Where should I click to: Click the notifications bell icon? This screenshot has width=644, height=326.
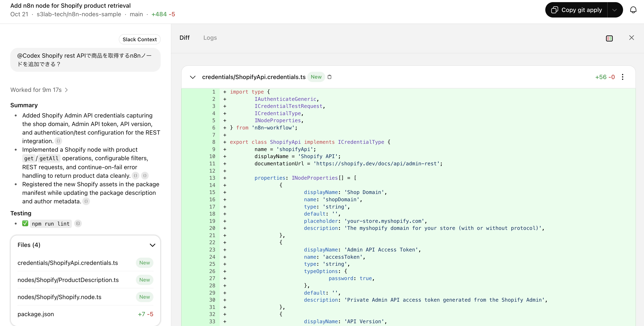pos(633,10)
